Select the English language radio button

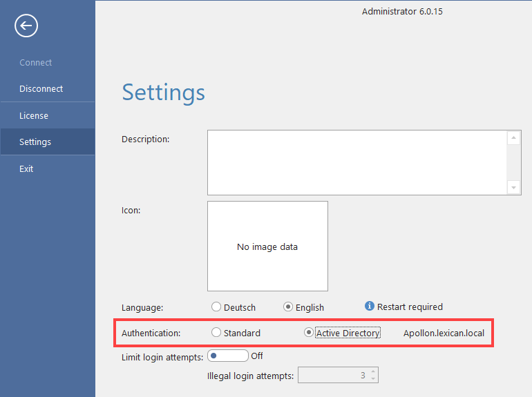pos(289,307)
